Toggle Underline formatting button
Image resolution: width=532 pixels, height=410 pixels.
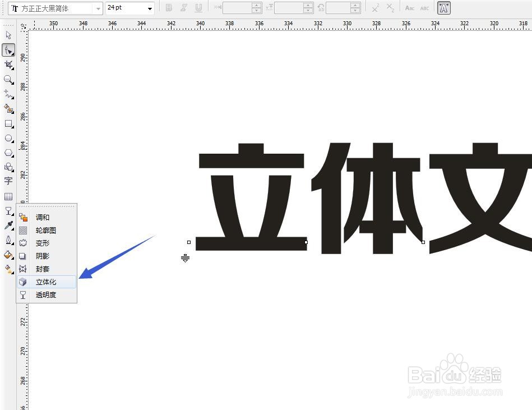[x=198, y=8]
